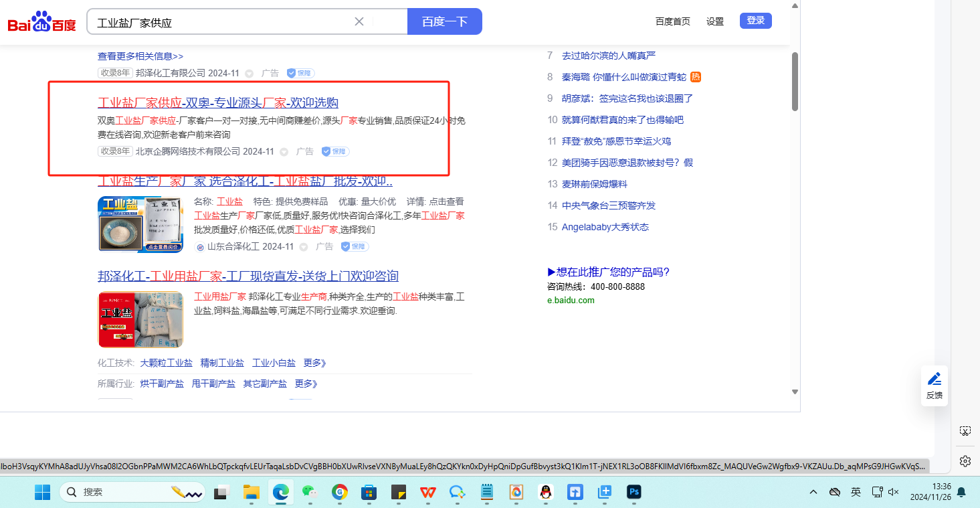Click the settings gear in the right sidebar
The height and width of the screenshot is (508, 980).
(x=965, y=461)
